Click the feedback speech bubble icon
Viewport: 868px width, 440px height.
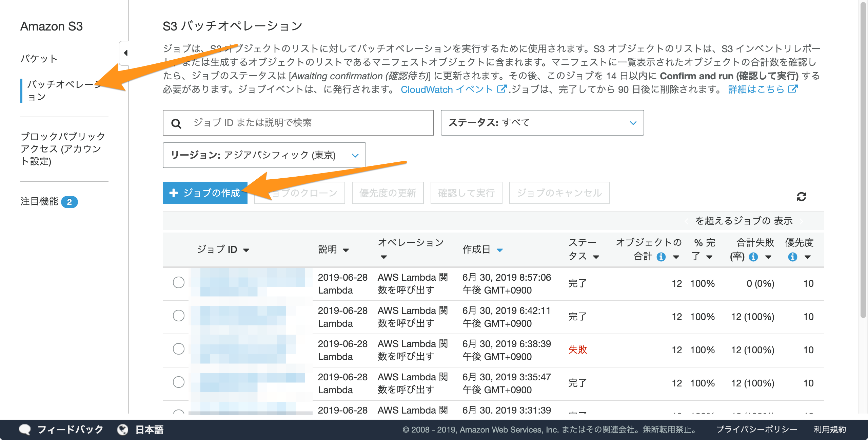25,430
